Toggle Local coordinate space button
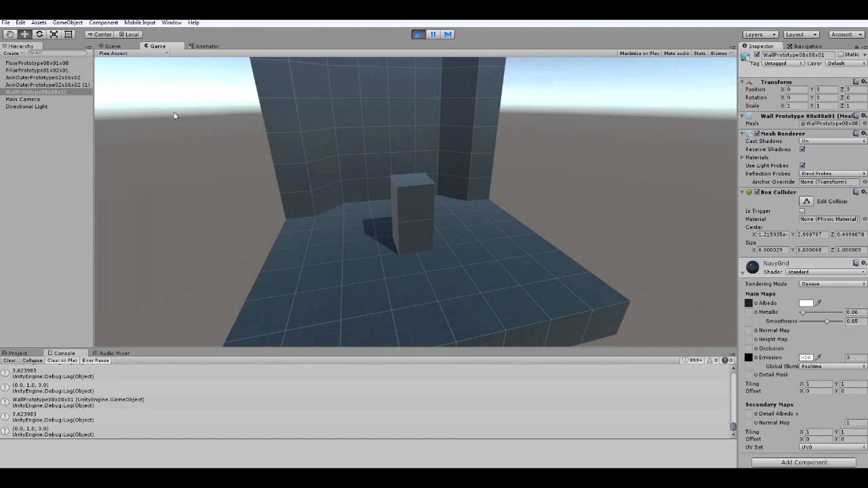The width and height of the screenshot is (868, 488). click(128, 34)
